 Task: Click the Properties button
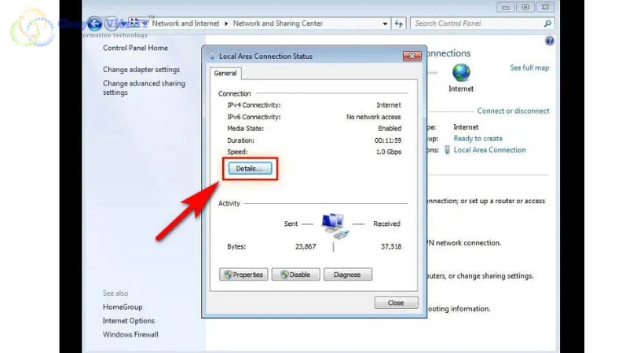point(243,275)
